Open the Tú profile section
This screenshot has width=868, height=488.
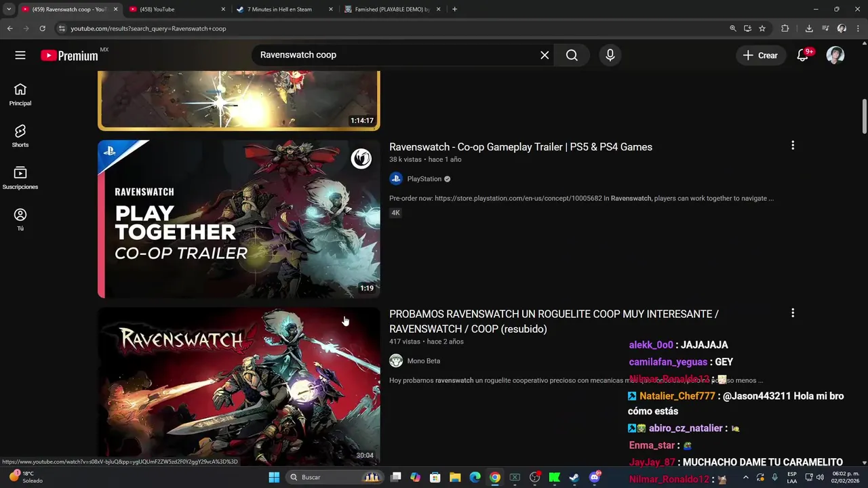[20, 220]
